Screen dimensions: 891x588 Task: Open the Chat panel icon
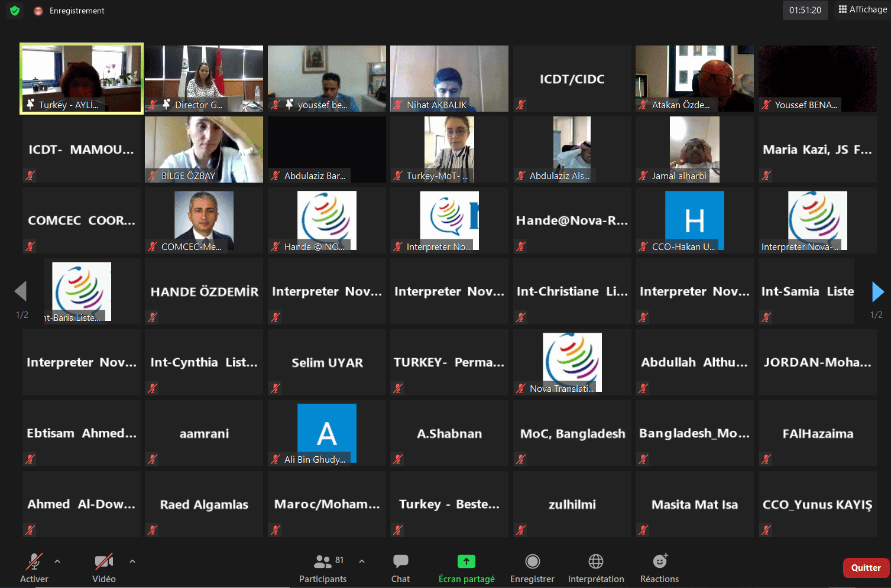pyautogui.click(x=400, y=561)
